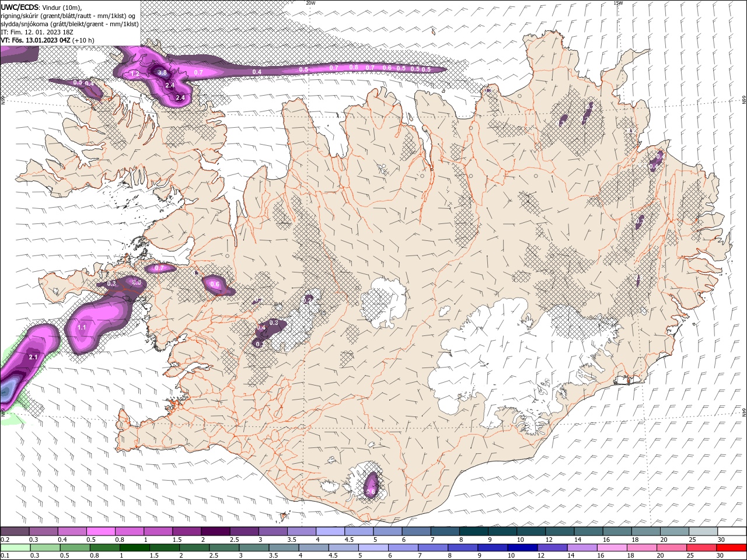Click the 'UWC/ECDS' title in the header

[19, 7]
